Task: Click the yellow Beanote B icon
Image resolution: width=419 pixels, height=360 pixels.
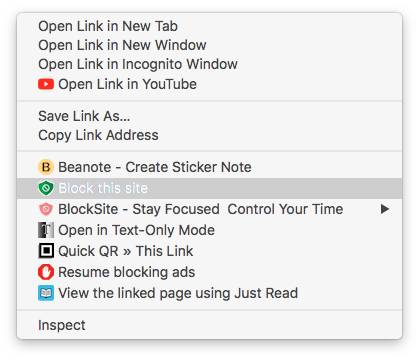Action: pyautogui.click(x=46, y=167)
